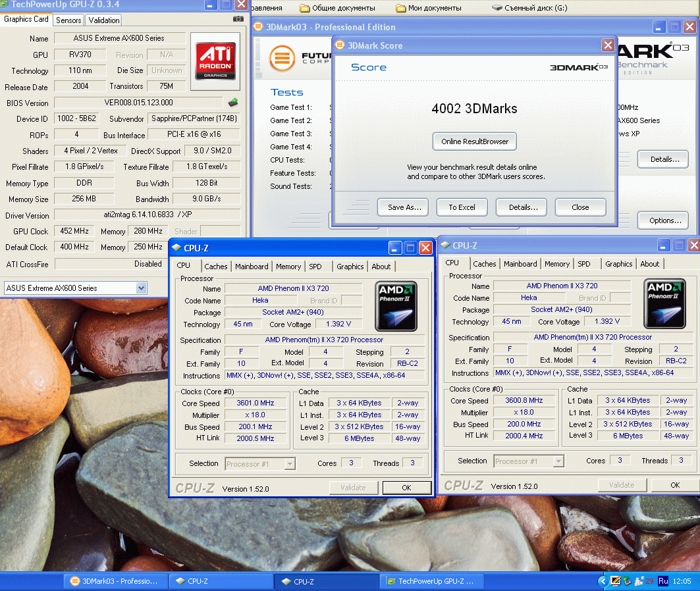Switch to Validation tab in GPU-Z
The height and width of the screenshot is (591, 700).
pyautogui.click(x=104, y=20)
